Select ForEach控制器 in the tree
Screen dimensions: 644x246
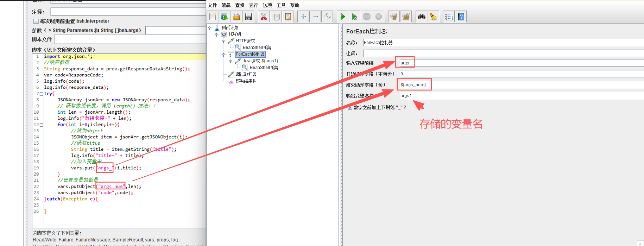pyautogui.click(x=250, y=54)
